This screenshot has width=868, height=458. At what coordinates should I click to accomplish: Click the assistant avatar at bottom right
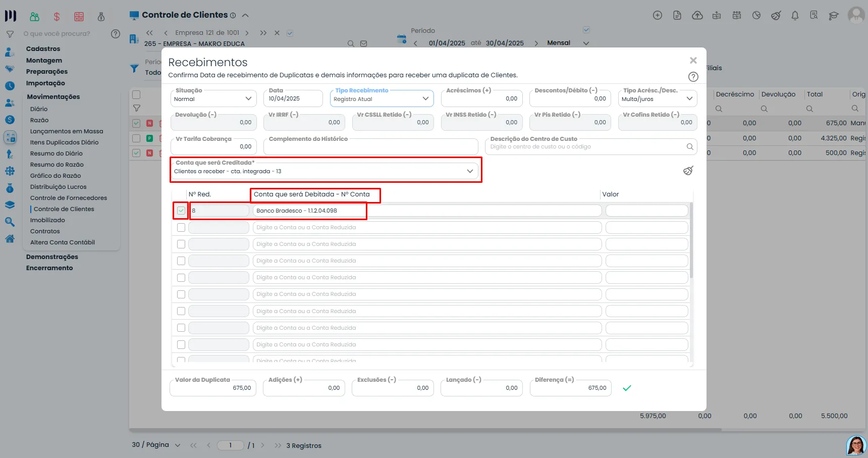(x=856, y=446)
